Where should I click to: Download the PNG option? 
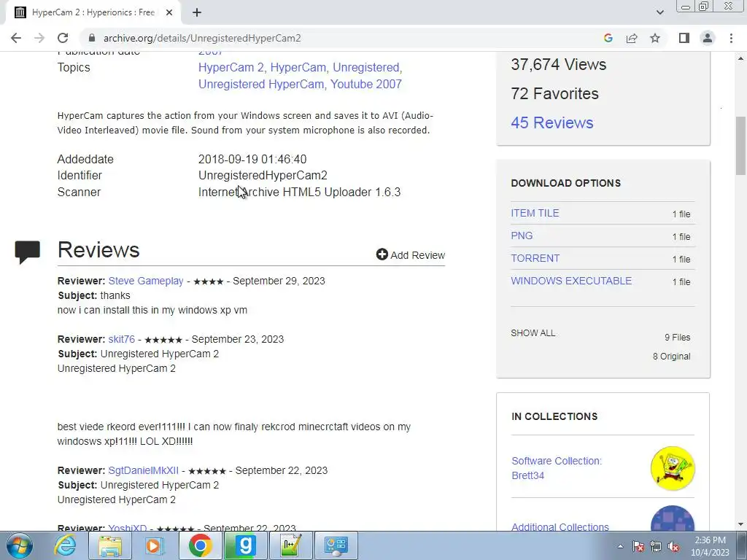tap(522, 236)
